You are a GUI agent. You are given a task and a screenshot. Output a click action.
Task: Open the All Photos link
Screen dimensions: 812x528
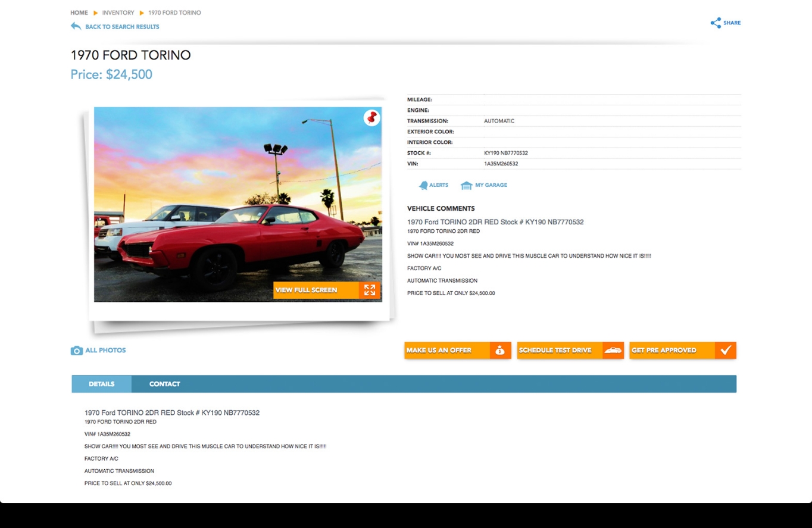(105, 350)
